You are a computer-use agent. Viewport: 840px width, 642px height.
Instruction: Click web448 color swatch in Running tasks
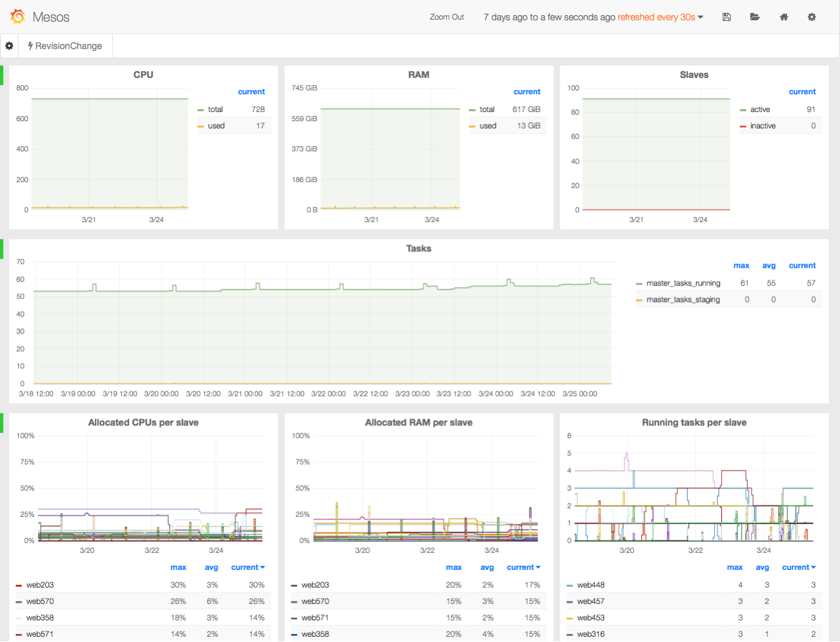click(x=569, y=586)
